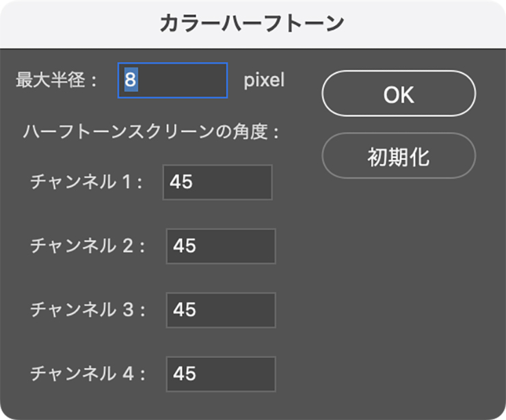Click the pixel unit label
This screenshot has height=420, width=506.
pos(263,81)
